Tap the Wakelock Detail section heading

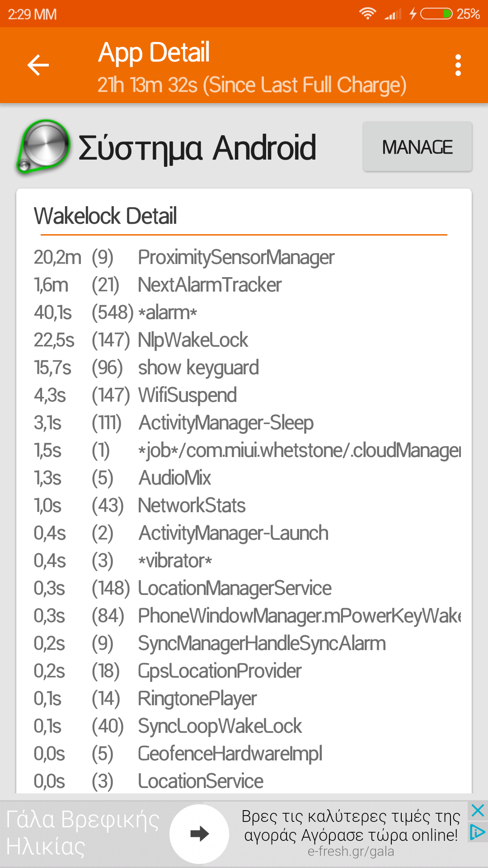point(105,216)
